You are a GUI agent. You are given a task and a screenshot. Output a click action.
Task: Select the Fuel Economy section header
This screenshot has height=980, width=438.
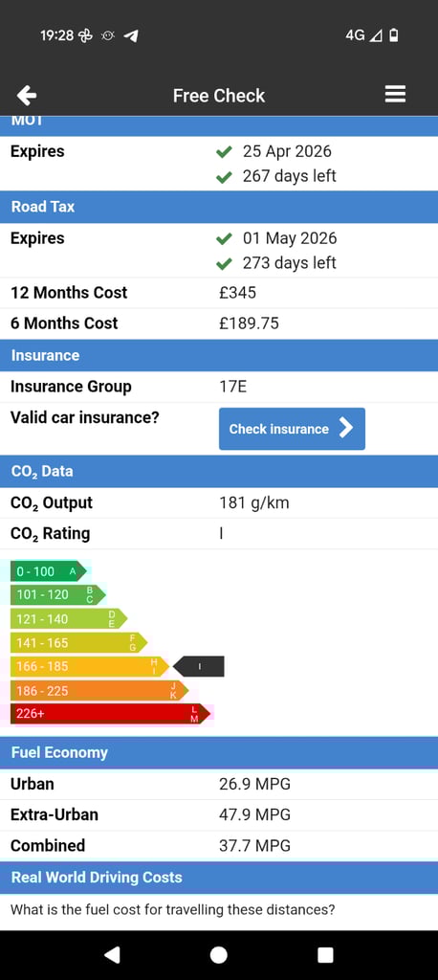coord(219,752)
